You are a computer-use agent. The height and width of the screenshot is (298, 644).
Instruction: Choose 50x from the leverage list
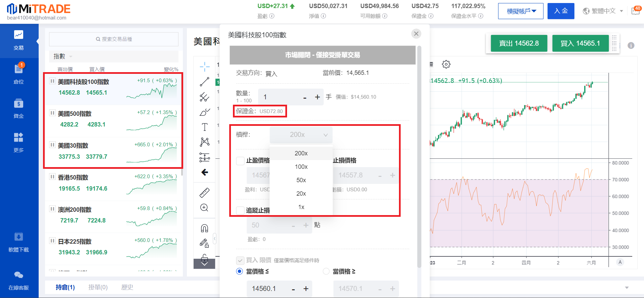[301, 180]
